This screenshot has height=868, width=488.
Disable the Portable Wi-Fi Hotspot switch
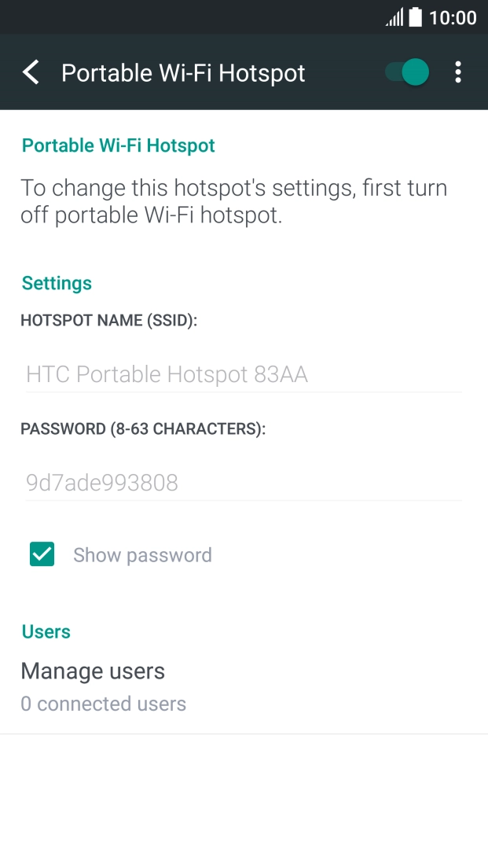click(x=405, y=72)
